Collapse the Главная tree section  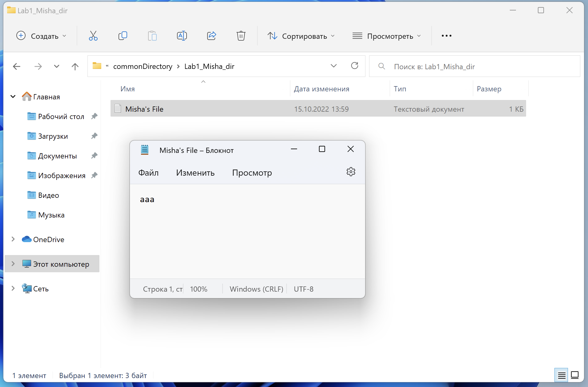tap(13, 97)
